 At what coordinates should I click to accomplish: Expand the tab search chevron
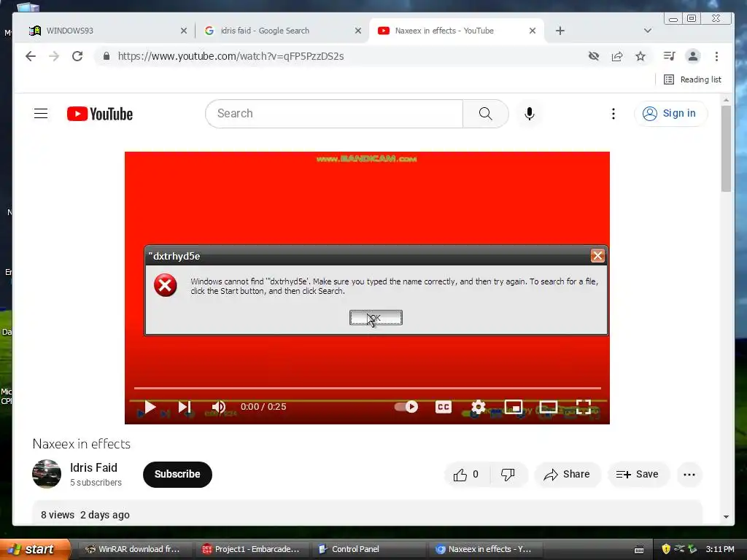click(x=648, y=31)
